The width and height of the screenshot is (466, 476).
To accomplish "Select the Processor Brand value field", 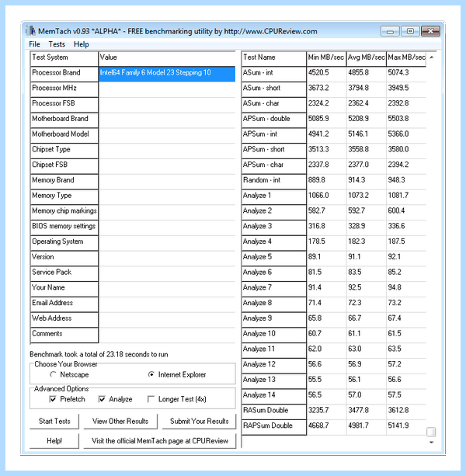I will (x=167, y=74).
